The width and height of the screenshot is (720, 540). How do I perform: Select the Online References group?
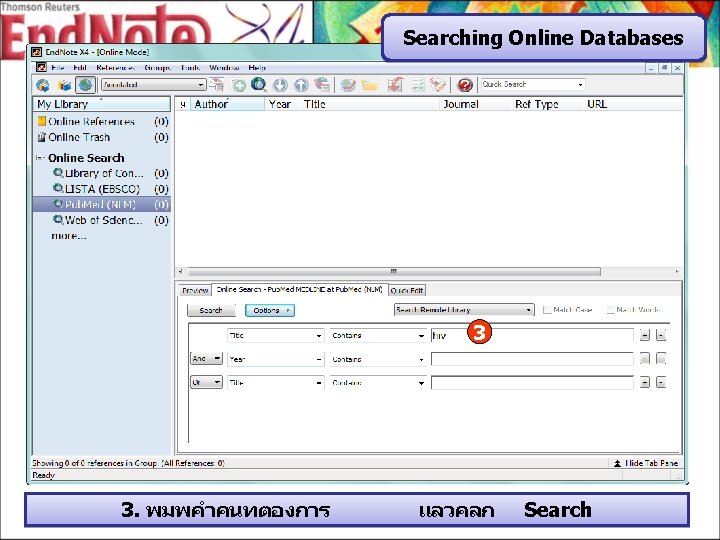click(x=91, y=122)
